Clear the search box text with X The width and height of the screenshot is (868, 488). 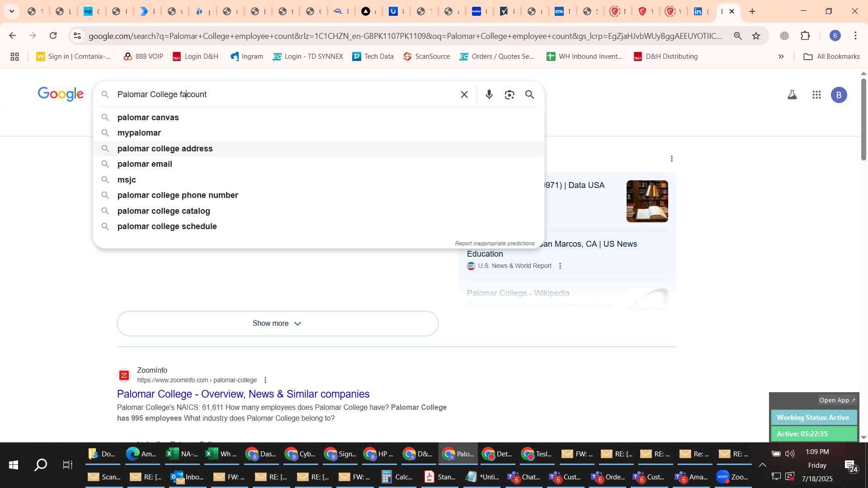point(464,94)
